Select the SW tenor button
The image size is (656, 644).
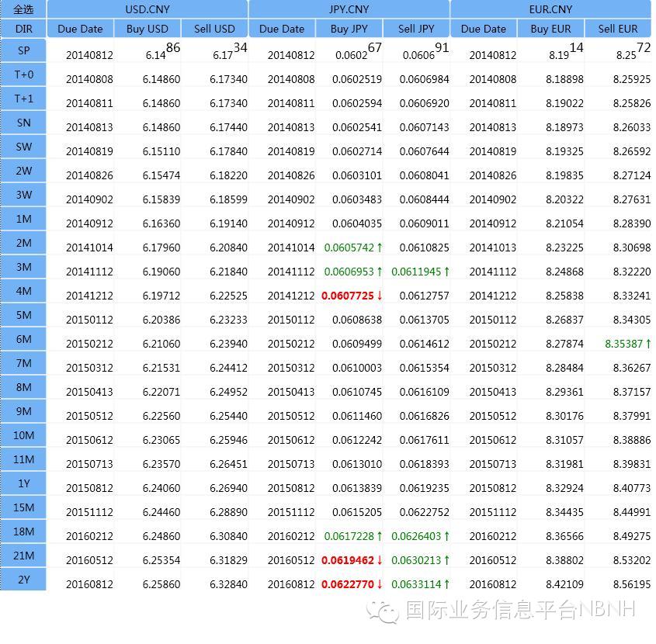(23, 147)
